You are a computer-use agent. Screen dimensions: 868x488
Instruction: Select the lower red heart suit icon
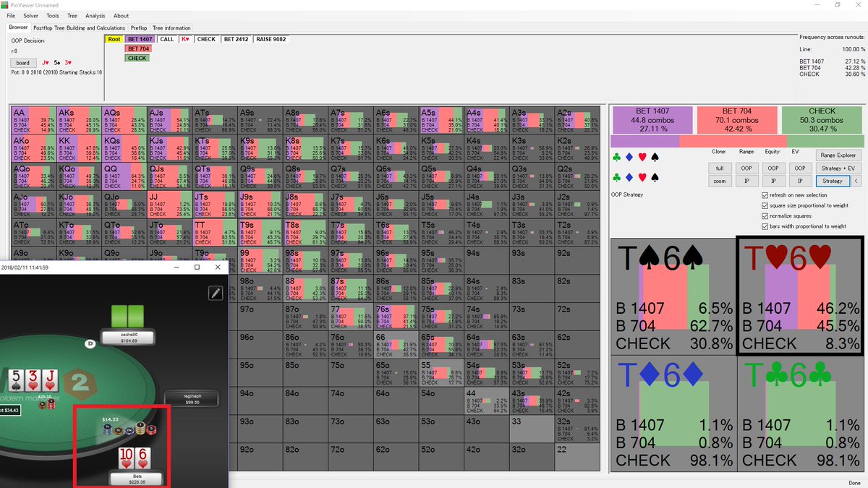pyautogui.click(x=641, y=177)
